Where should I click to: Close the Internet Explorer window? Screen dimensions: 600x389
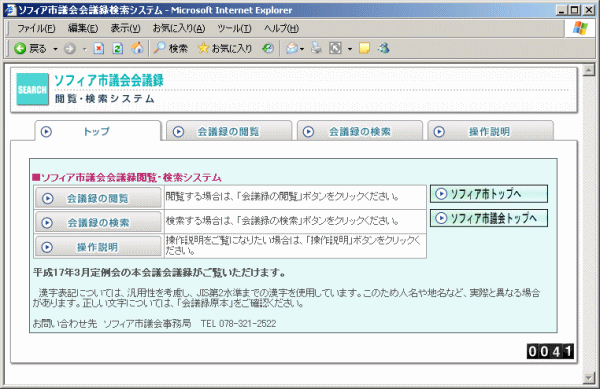pyautogui.click(x=589, y=10)
